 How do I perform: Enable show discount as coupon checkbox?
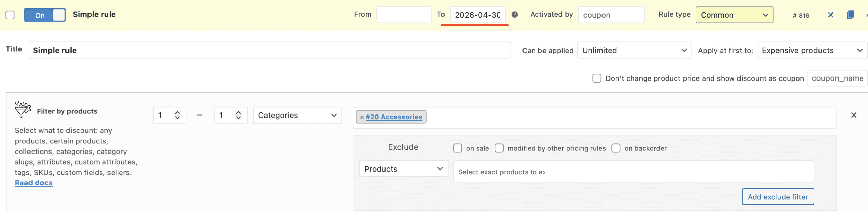tap(596, 78)
